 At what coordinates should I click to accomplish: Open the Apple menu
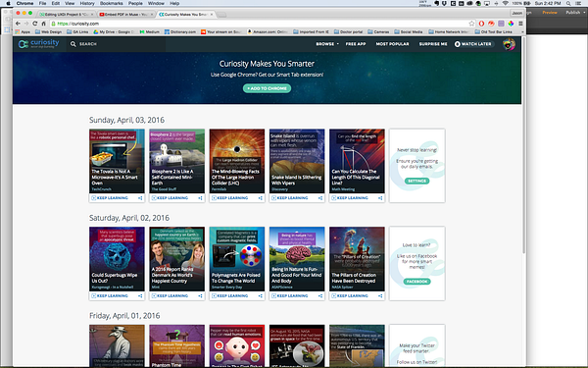8,3
